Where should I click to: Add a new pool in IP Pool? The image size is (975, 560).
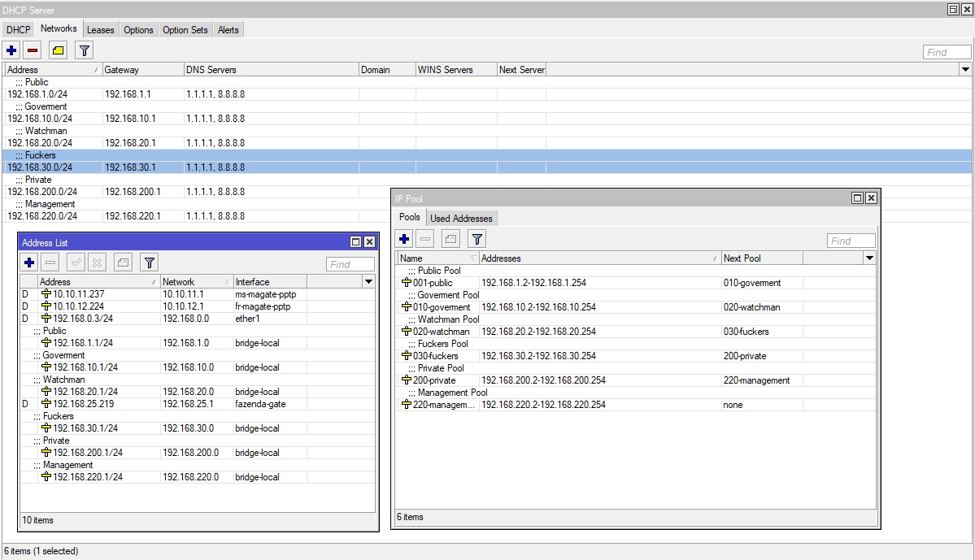pos(404,239)
